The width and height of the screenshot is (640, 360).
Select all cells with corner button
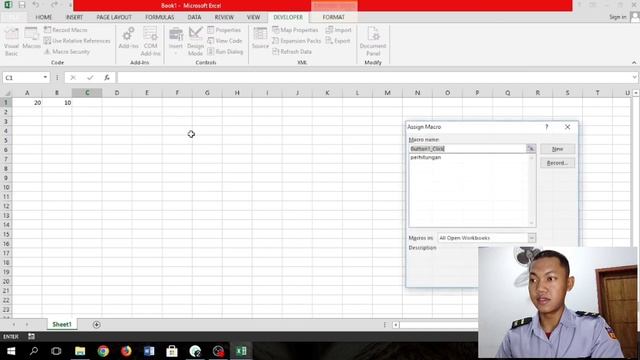point(6,93)
